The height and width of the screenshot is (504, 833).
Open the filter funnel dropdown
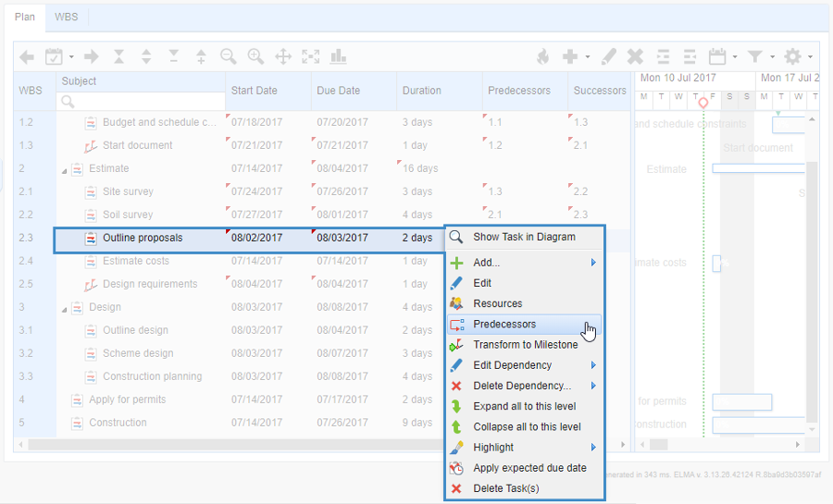click(x=759, y=56)
